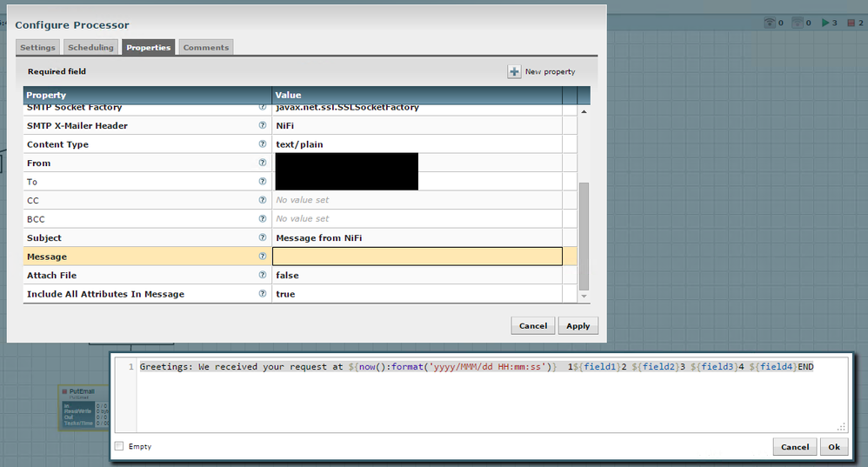This screenshot has width=868, height=467.
Task: Show help icon for CC property
Action: pyautogui.click(x=263, y=200)
